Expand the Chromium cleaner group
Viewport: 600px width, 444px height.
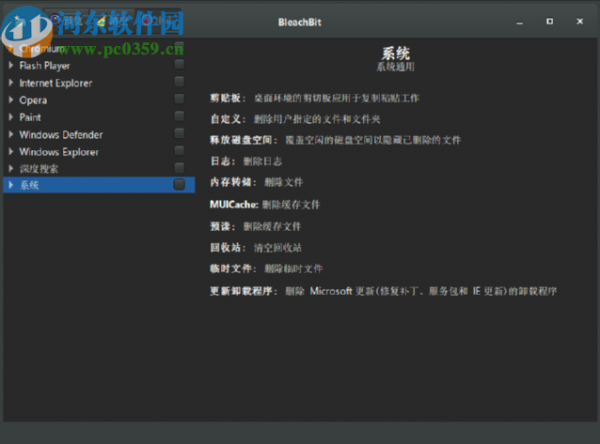[11, 49]
